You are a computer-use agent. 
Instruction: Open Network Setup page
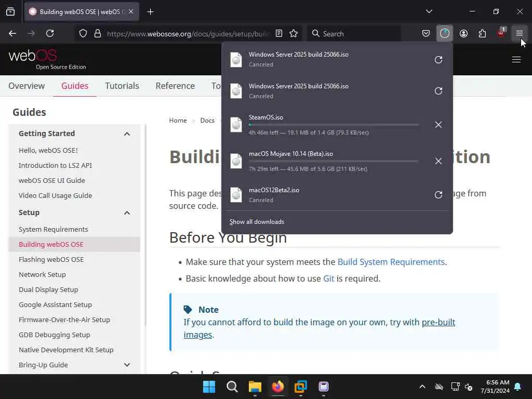pyautogui.click(x=42, y=274)
